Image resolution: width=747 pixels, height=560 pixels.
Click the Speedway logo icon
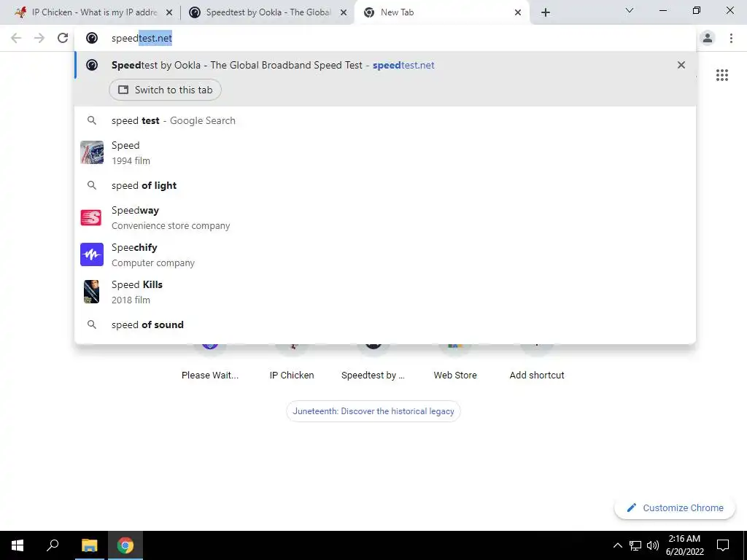91,217
